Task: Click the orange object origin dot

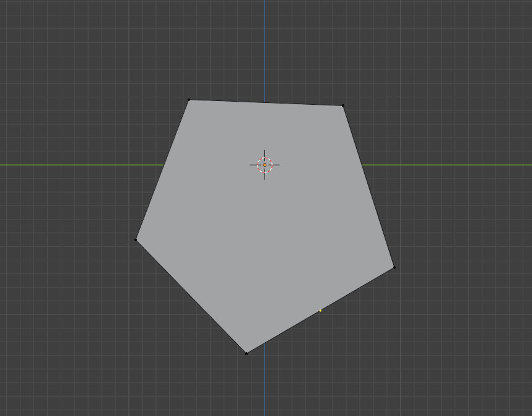Action: point(264,165)
